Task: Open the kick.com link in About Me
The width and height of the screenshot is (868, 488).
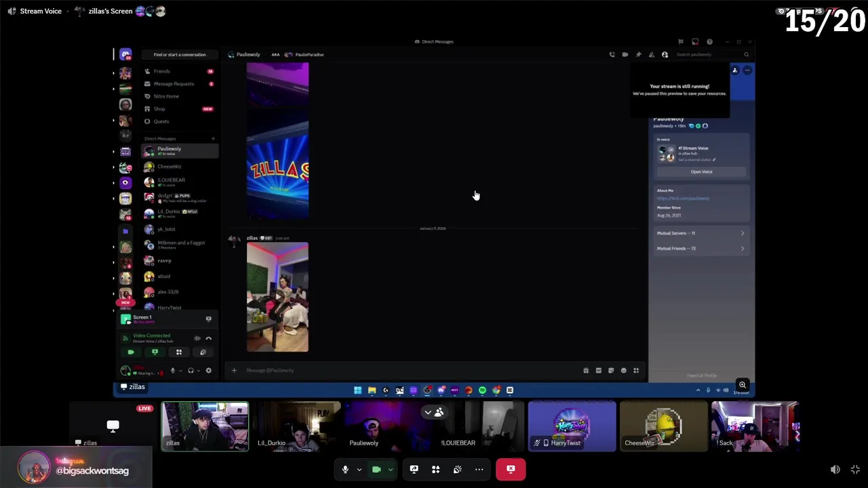Action: [683, 199]
